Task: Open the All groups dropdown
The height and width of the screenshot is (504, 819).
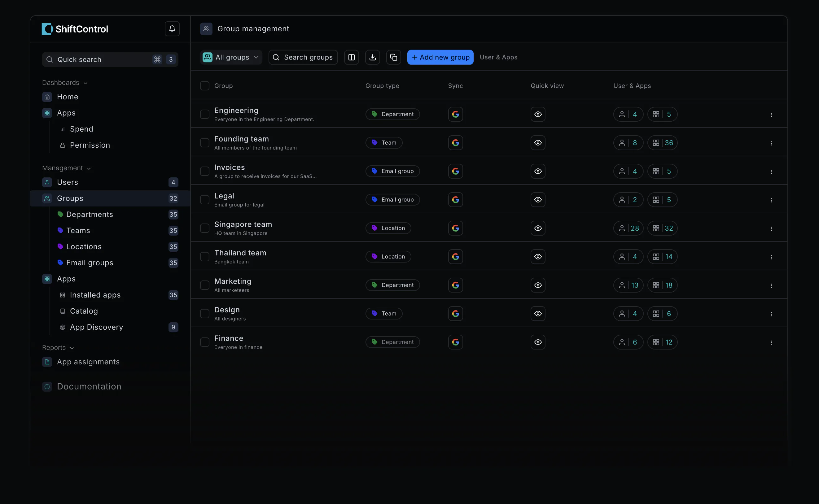Action: tap(231, 57)
